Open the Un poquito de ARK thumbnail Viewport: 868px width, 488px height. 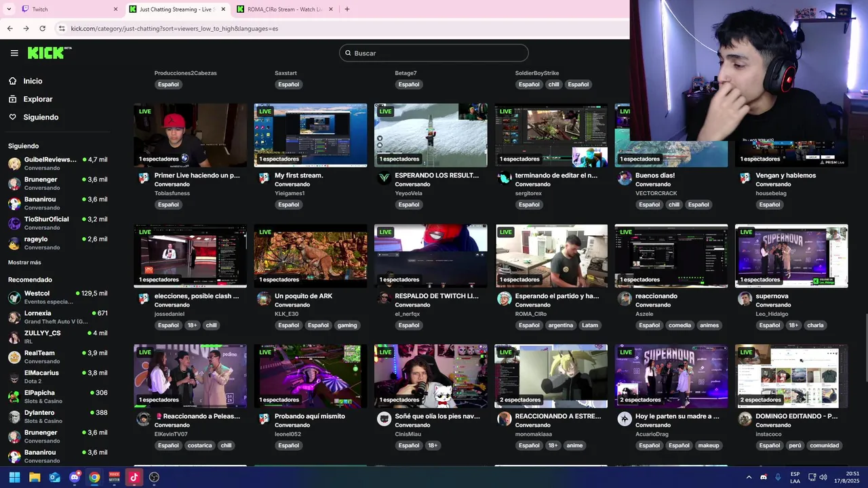click(x=311, y=256)
